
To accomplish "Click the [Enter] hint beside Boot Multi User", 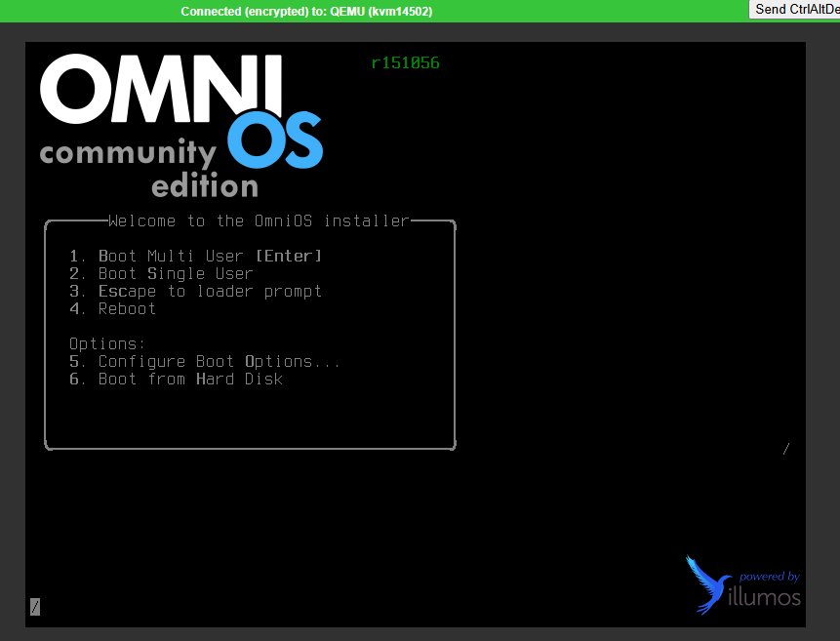I will [288, 256].
